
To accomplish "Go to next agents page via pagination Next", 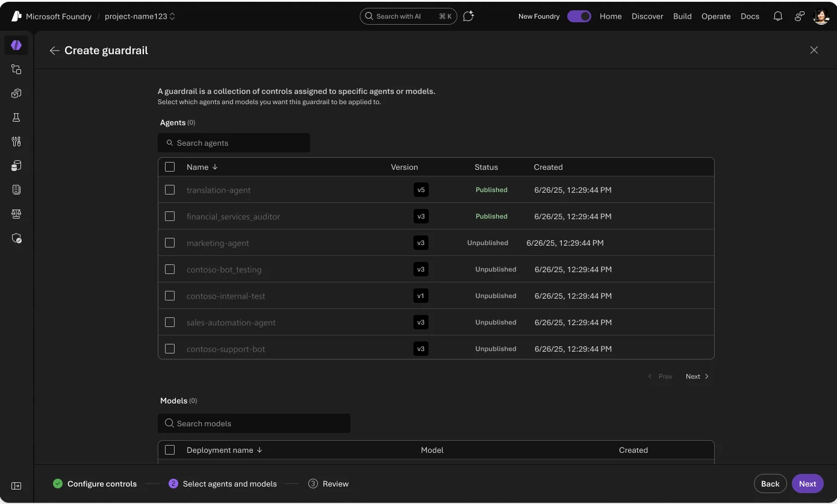I will click(x=697, y=376).
